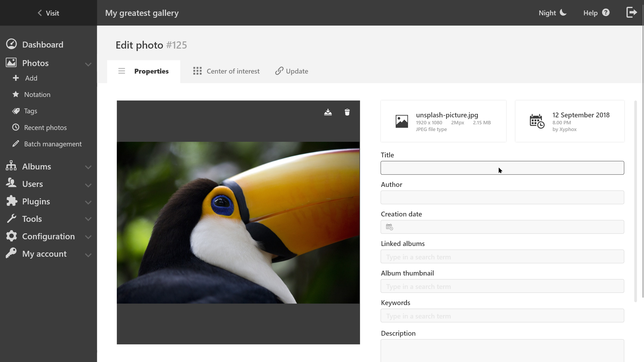Click the photo number #125 text
The image size is (644, 362).
coord(176,45)
